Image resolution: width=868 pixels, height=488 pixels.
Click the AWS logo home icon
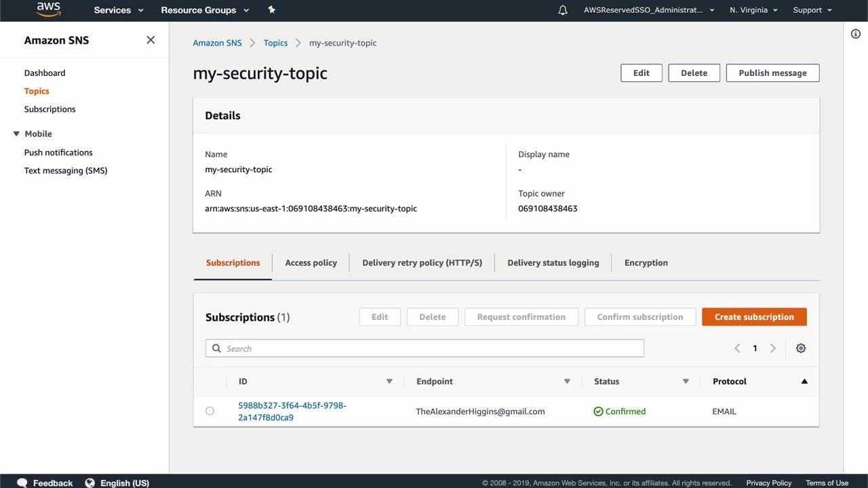coord(48,9)
